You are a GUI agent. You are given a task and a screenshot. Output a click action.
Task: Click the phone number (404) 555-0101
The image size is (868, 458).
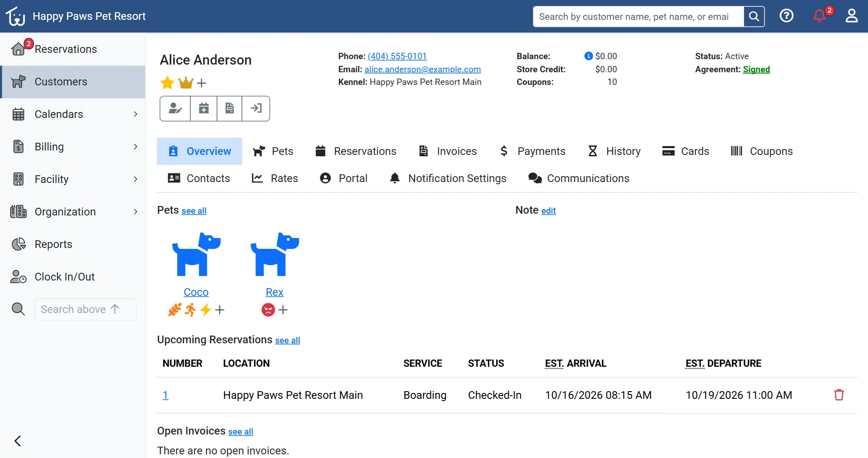[397, 56]
